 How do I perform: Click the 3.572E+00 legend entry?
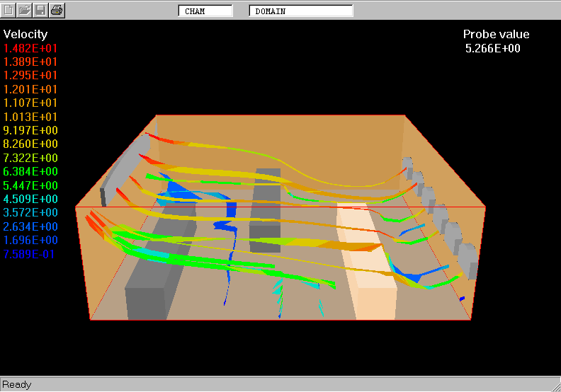(30, 213)
